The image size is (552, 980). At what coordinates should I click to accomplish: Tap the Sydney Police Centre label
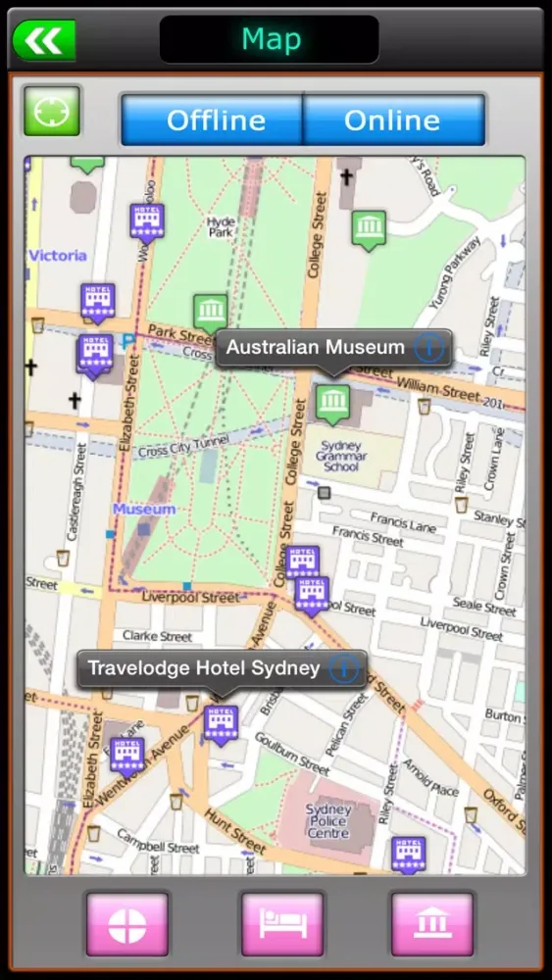click(x=328, y=821)
